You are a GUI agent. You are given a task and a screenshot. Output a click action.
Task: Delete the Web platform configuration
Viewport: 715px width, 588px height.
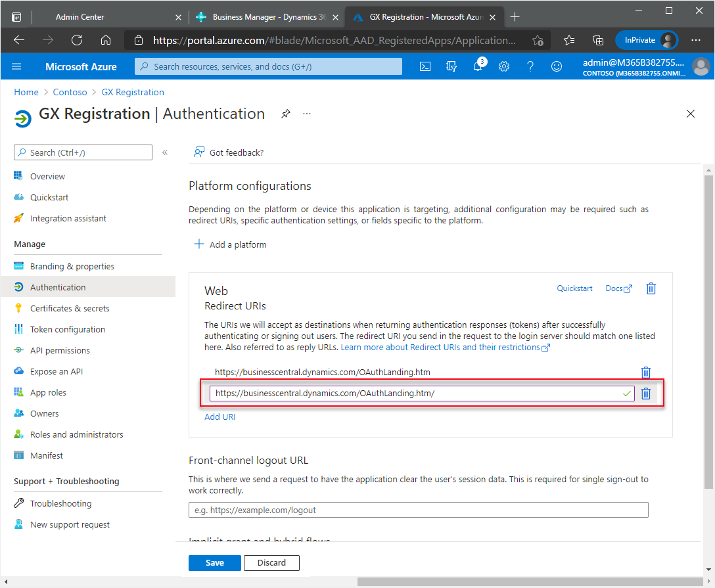tap(651, 288)
